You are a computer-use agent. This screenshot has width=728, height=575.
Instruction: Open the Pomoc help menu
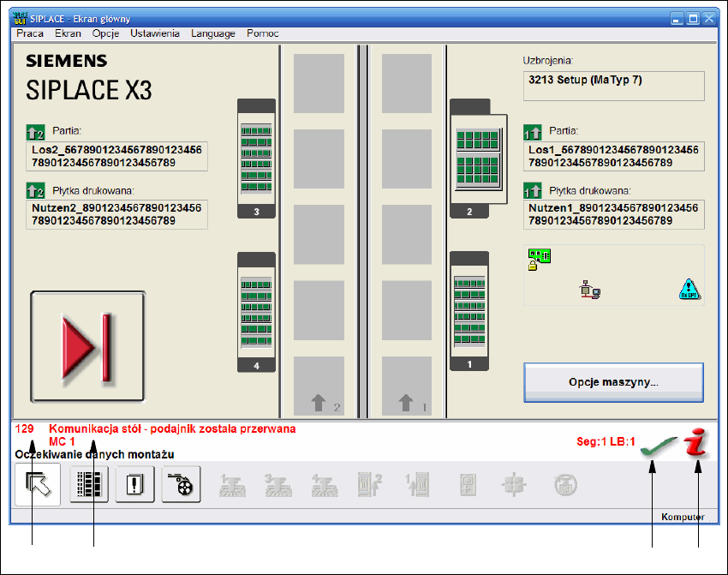coord(262,33)
